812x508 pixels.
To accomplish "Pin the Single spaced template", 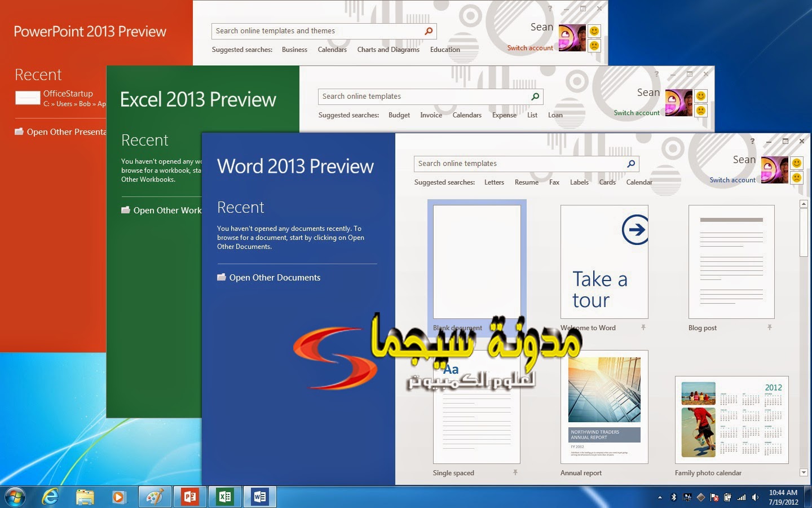I will coord(515,473).
